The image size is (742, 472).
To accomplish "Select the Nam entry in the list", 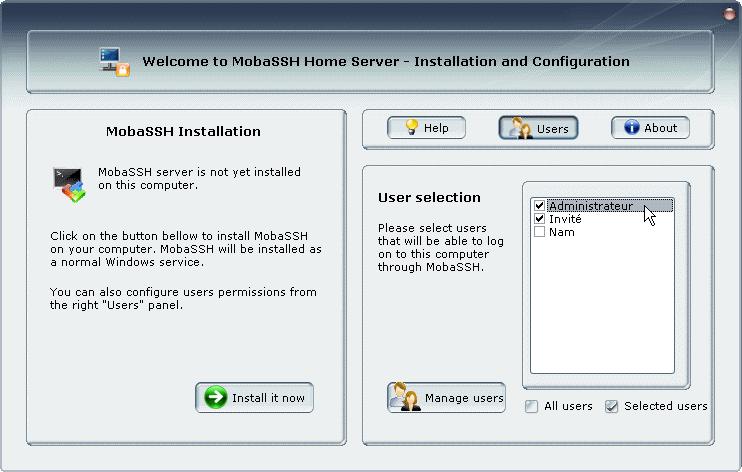I will tap(562, 232).
